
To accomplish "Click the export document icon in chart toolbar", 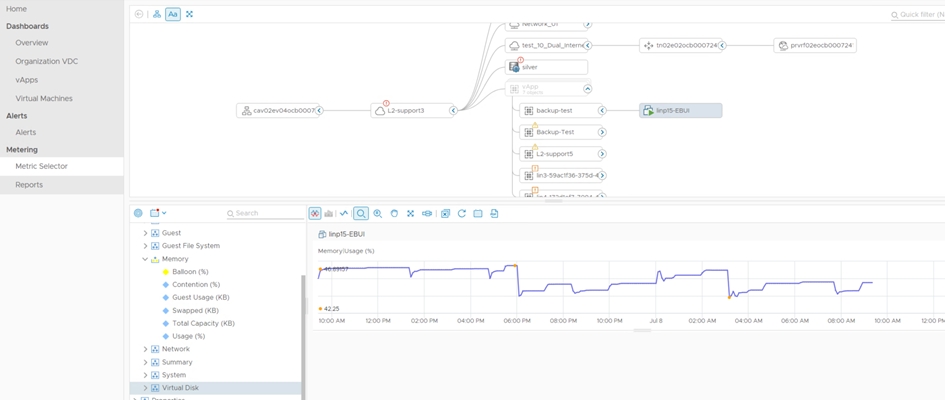I will click(495, 213).
